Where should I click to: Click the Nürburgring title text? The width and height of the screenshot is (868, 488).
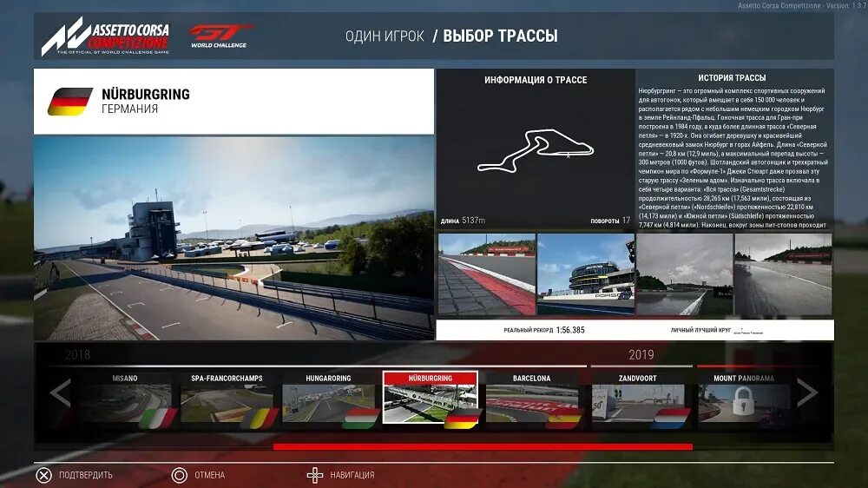pyautogui.click(x=146, y=94)
